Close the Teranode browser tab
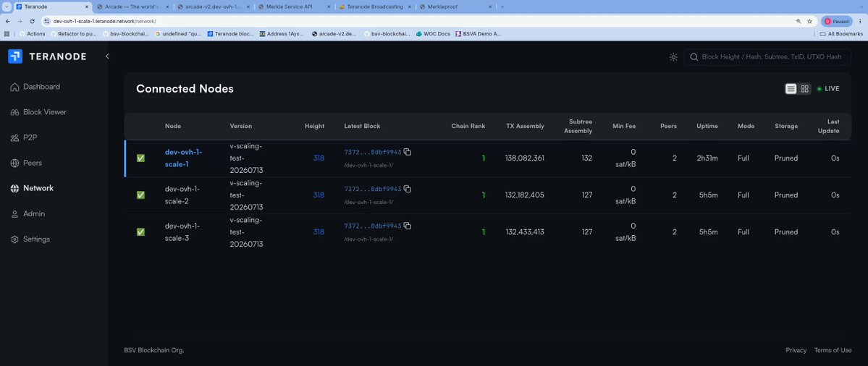Viewport: 868px width, 366px height. 86,7
